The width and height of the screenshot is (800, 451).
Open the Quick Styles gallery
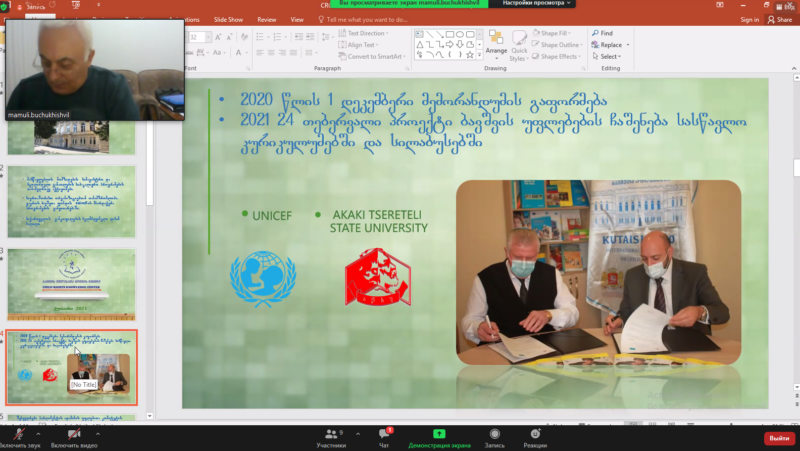coord(519,45)
